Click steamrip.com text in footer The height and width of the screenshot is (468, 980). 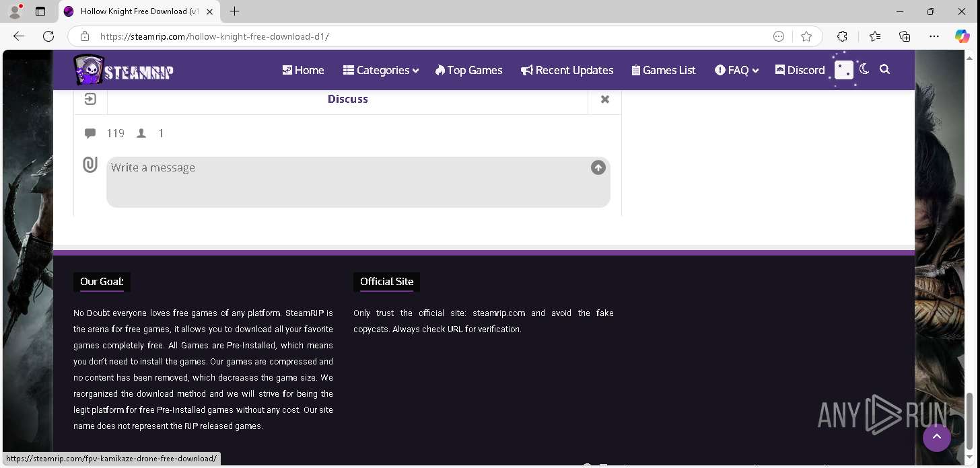coord(499,313)
